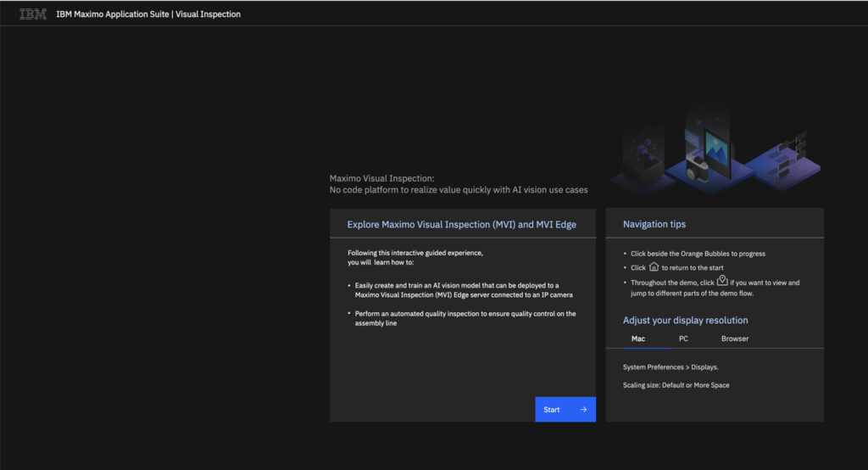The height and width of the screenshot is (470, 868).
Task: Click the IBM Maximo Application Suite title
Action: 148,14
